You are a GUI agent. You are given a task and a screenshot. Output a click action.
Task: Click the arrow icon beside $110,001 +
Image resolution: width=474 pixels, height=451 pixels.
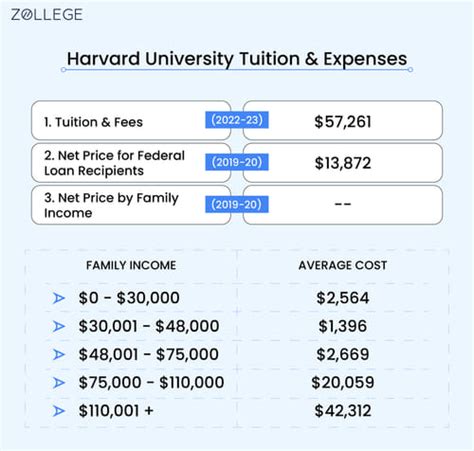click(59, 411)
